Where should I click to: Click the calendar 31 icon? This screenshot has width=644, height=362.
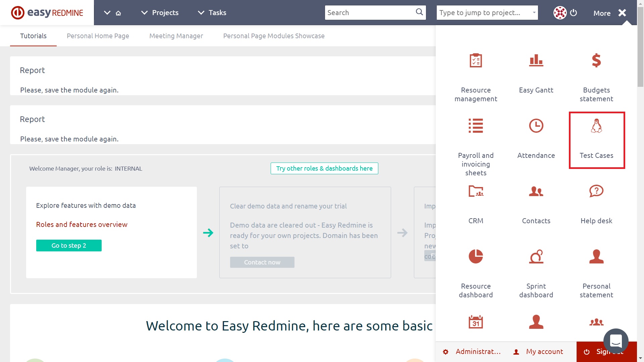tap(476, 322)
